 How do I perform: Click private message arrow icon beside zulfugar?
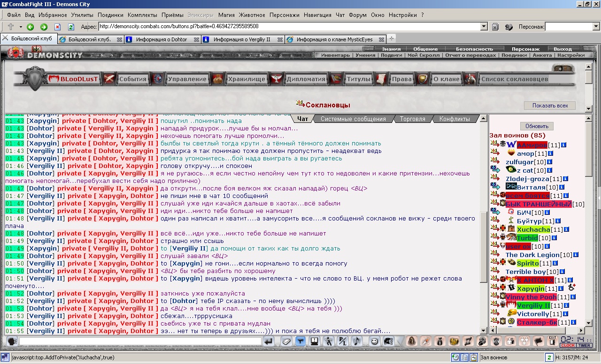(494, 161)
